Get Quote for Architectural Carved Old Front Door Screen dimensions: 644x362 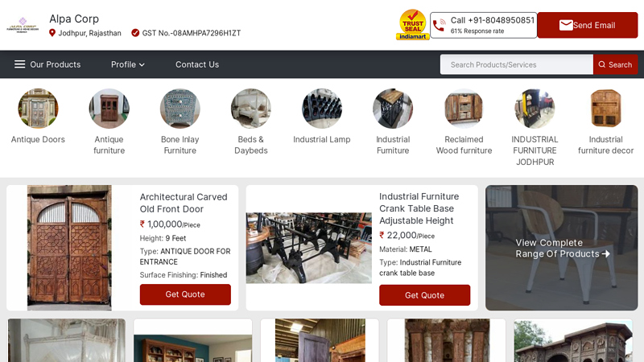coord(185,294)
